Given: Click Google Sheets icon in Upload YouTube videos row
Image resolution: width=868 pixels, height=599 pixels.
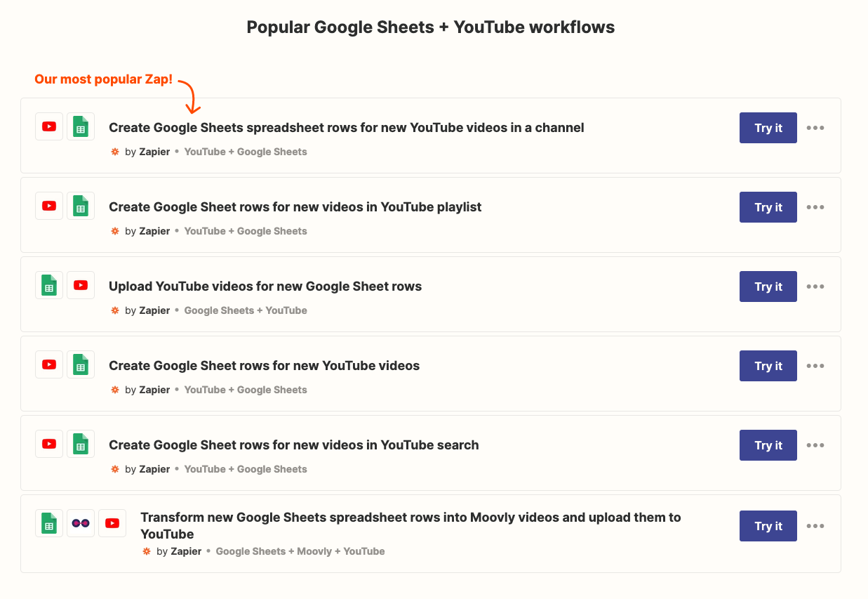Looking at the screenshot, I should tap(49, 285).
